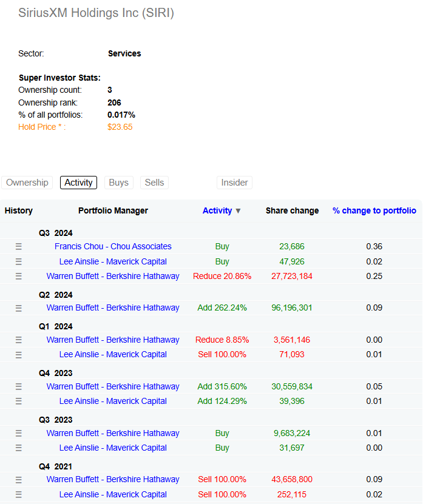Click the '43,658,800' share change value
423x504 pixels.
click(x=292, y=479)
